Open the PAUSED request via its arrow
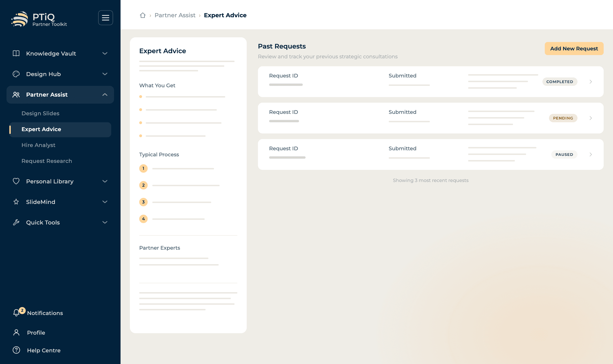Viewport: 613px width, 364px height. point(591,154)
